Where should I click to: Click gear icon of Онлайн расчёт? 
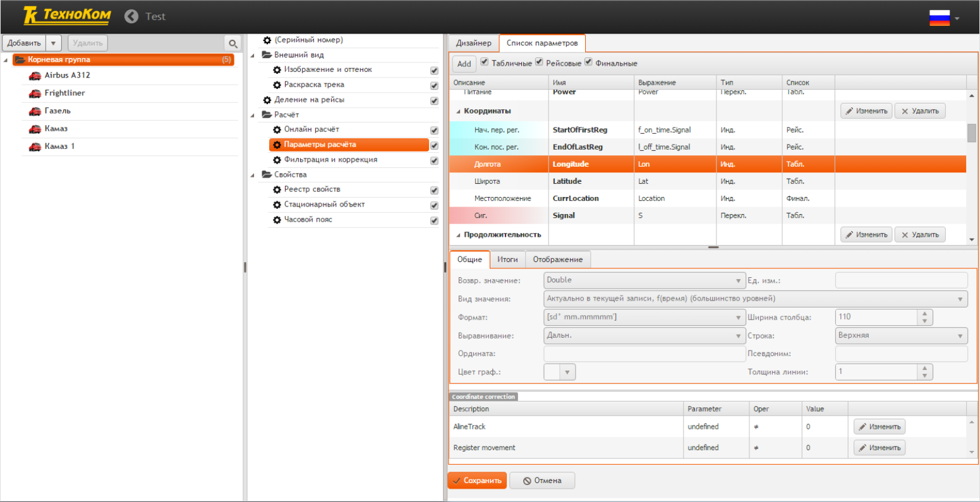click(277, 129)
